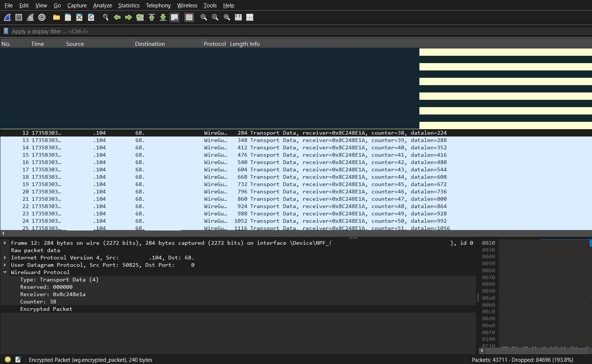This screenshot has height=364, width=592.
Task: Open display filter bookmark icon
Action: [x=6, y=31]
